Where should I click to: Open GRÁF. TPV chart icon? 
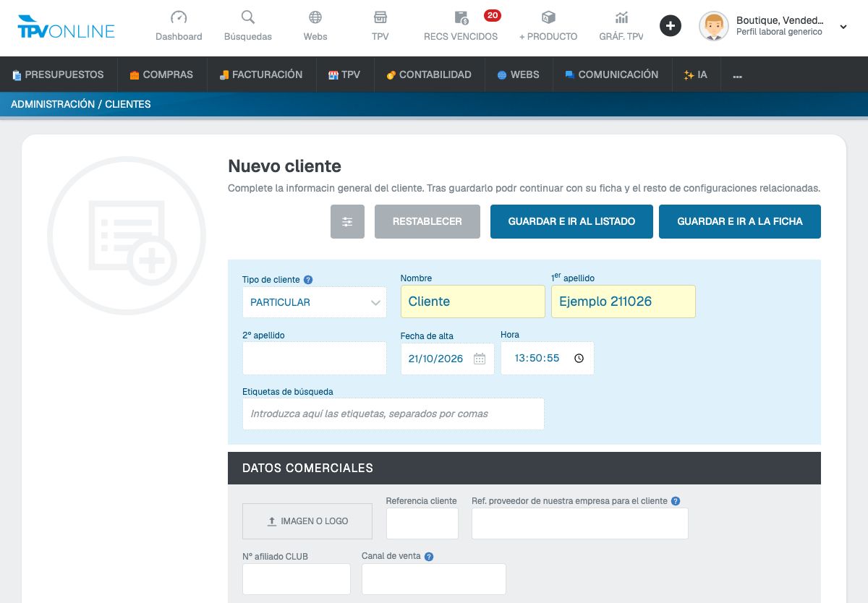(621, 17)
